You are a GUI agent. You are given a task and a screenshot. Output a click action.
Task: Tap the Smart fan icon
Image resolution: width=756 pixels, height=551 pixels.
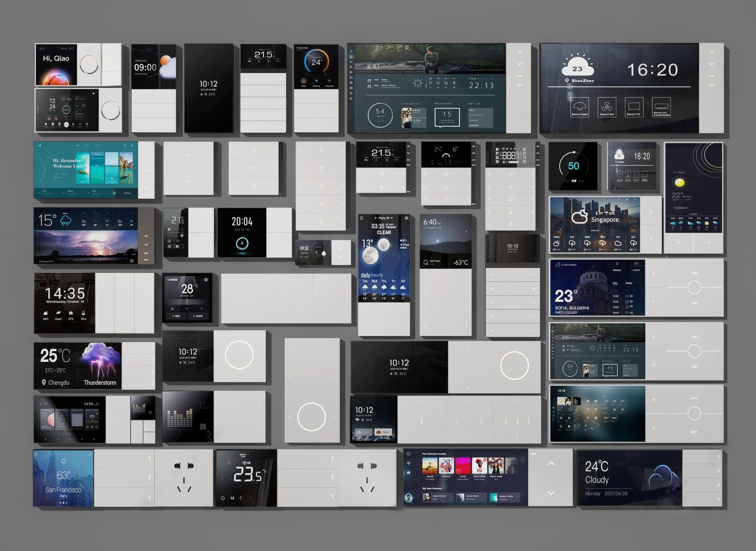(607, 106)
